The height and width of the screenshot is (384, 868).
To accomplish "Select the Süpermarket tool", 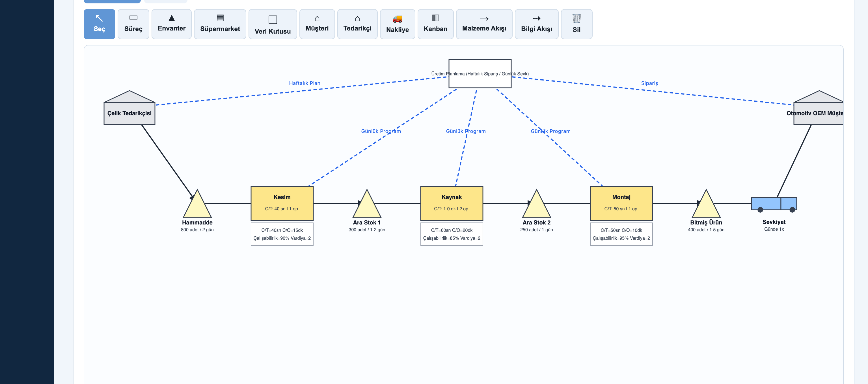I will [220, 24].
